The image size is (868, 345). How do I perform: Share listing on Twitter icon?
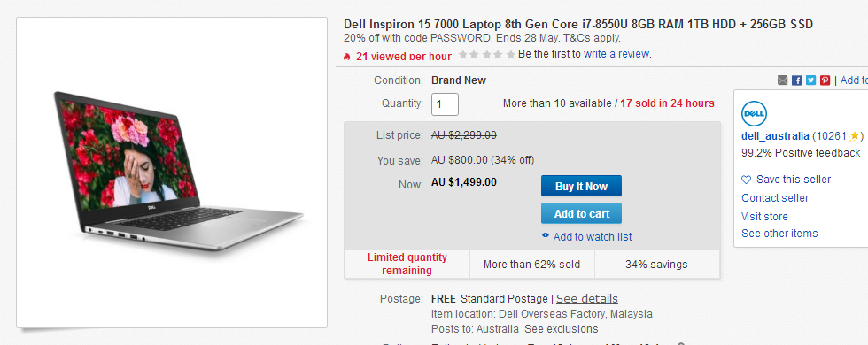pos(811,80)
